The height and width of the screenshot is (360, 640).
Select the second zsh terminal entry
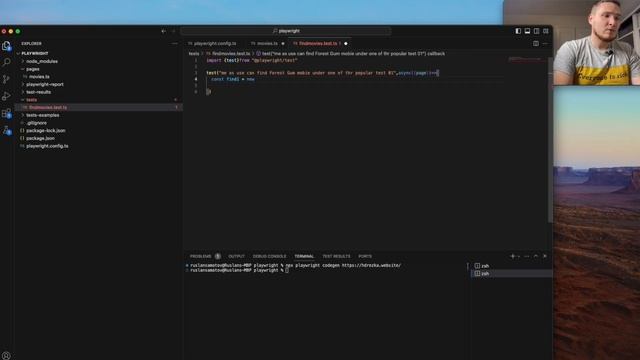512,273
